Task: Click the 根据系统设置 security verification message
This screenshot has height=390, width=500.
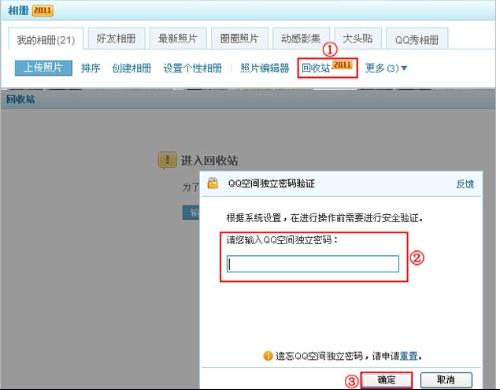Action: click(x=325, y=218)
